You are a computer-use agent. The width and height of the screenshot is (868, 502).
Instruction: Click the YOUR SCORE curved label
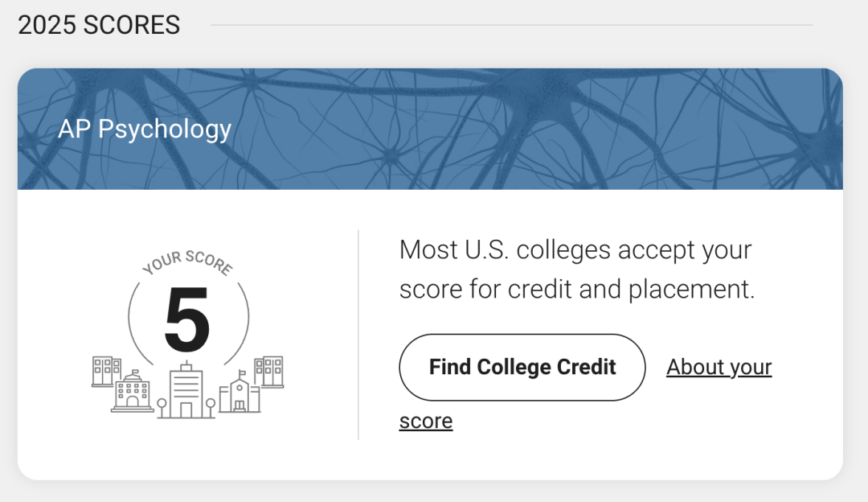coord(187,262)
